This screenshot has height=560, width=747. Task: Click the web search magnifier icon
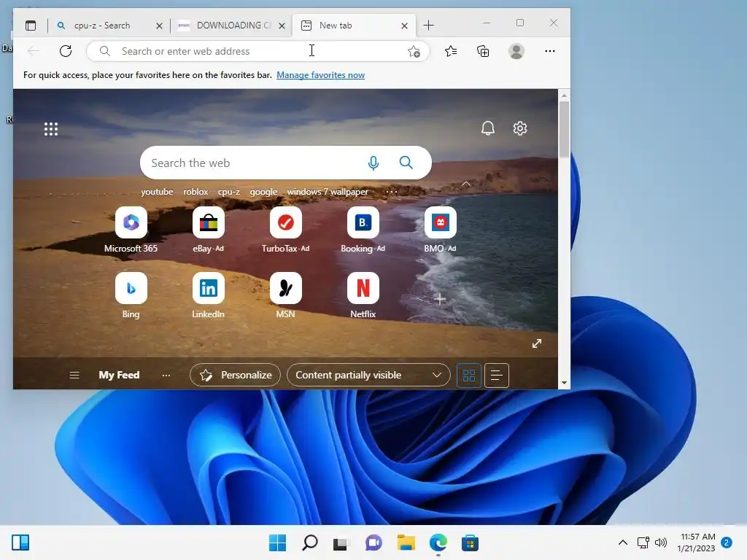click(406, 163)
